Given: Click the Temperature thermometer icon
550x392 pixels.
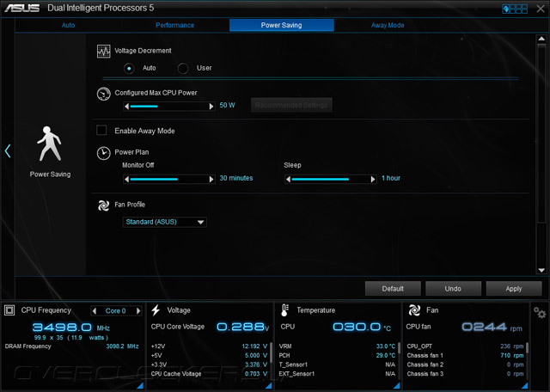Looking at the screenshot, I should coord(284,310).
